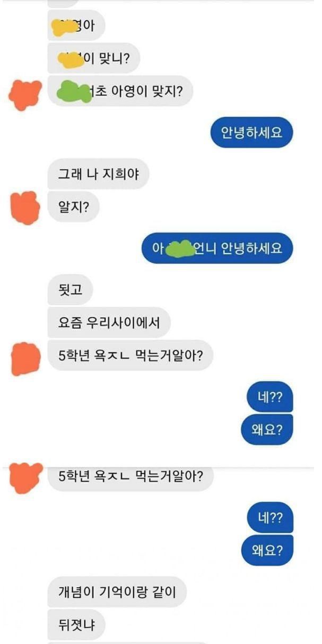Tap the orange avatar beside '아영이 맞지?' message
This screenshot has width=322, height=644.
[25, 94]
